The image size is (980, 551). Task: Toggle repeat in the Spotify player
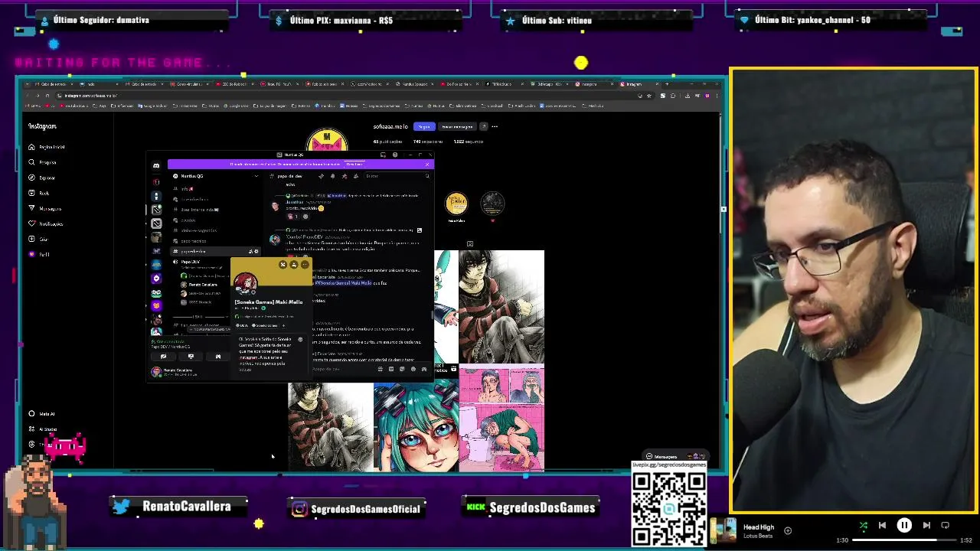click(945, 526)
